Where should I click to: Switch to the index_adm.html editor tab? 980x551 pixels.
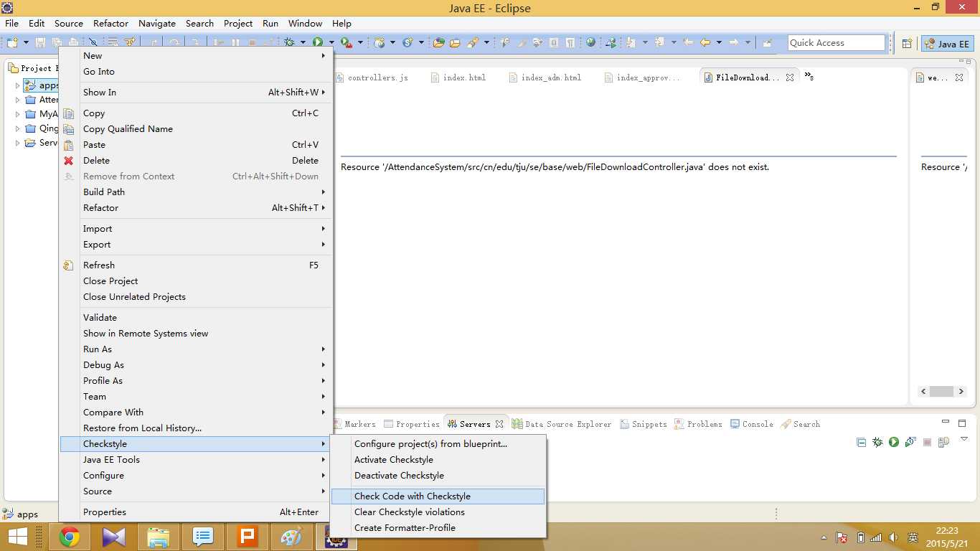point(545,77)
